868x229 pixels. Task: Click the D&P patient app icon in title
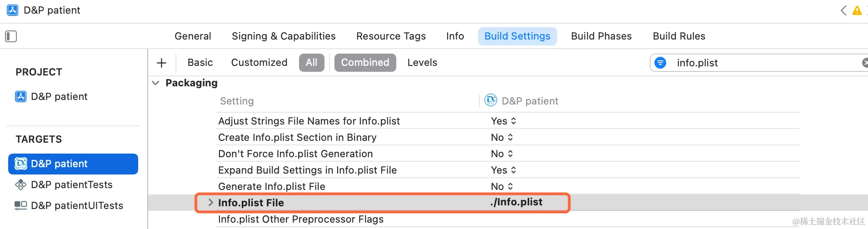click(x=13, y=10)
